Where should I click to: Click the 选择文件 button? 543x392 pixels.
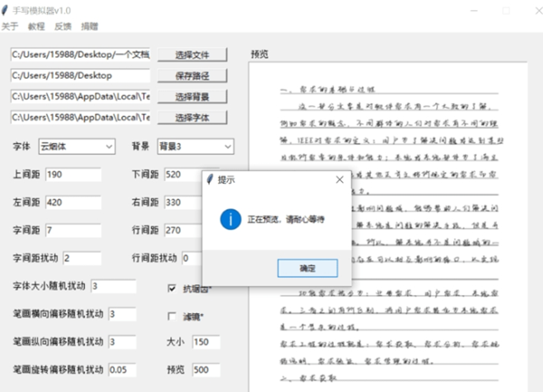tap(192, 54)
